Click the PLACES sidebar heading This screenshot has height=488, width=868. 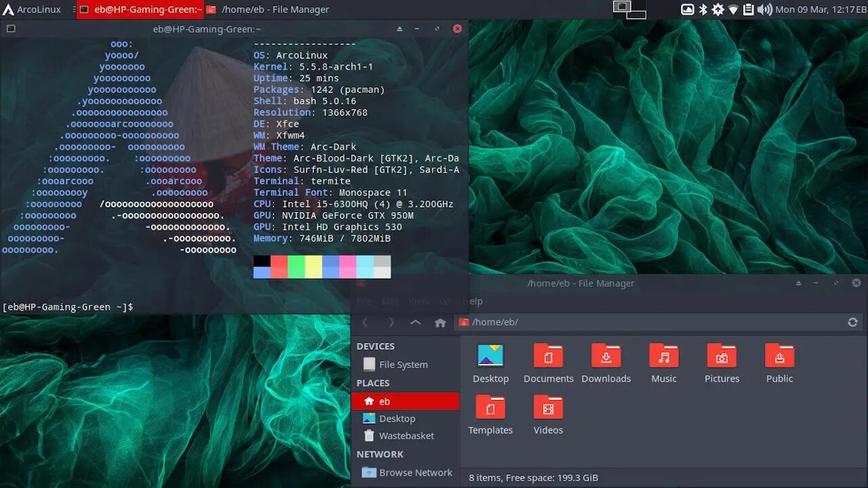click(373, 383)
